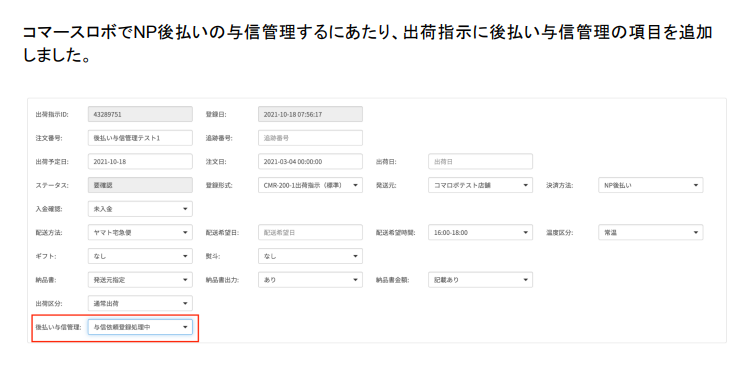Click the 出荷予定日 date field
Viewport: 750px width, 366px height.
(140, 162)
